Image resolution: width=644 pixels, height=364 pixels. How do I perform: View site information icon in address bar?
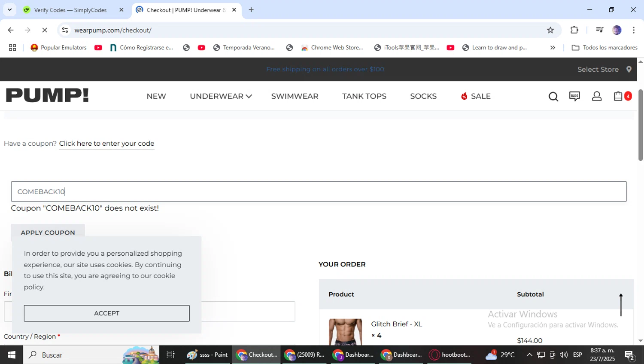(65, 30)
